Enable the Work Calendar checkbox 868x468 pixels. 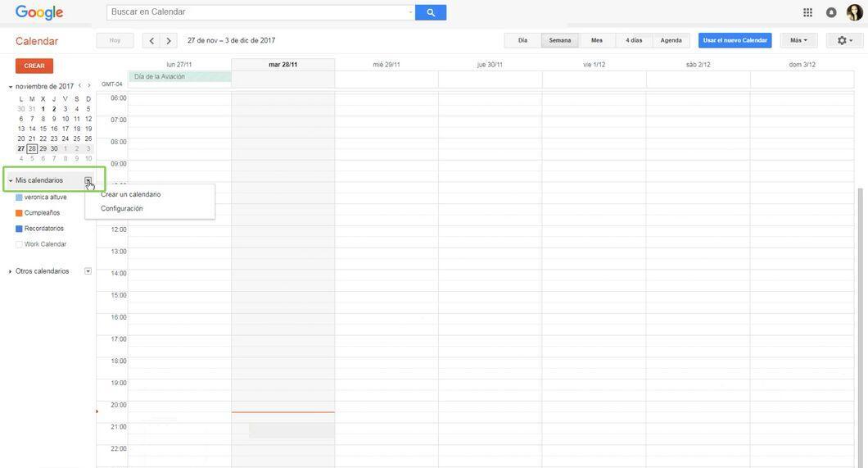[x=19, y=244]
